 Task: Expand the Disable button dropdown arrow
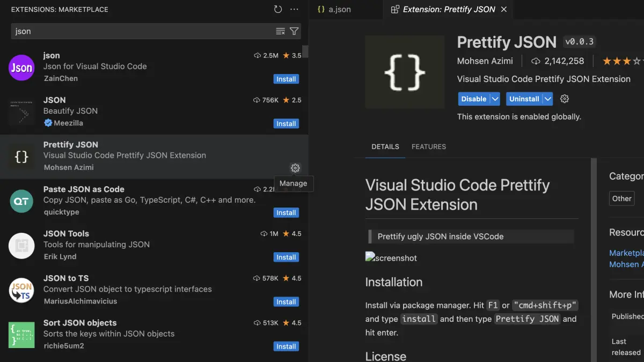(495, 99)
